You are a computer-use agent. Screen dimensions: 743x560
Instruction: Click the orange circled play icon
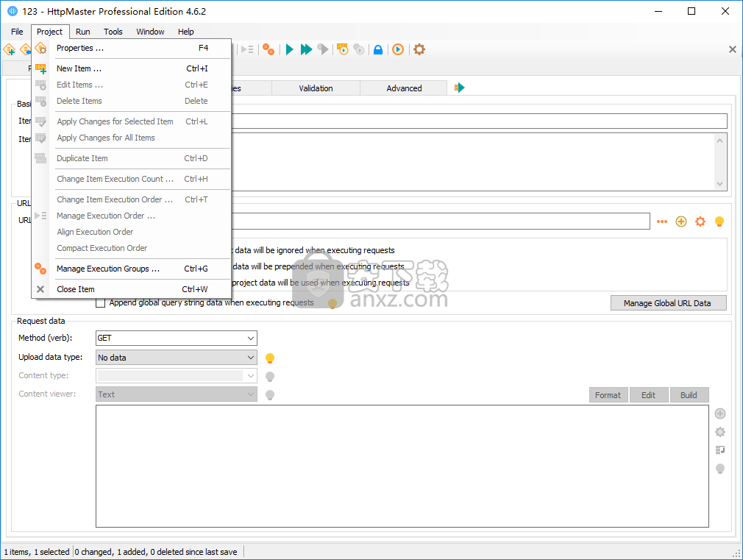click(398, 49)
